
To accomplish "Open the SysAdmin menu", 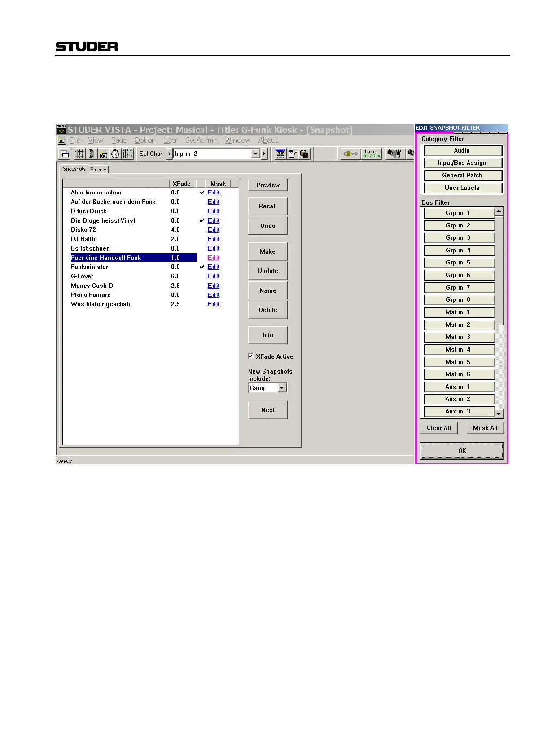I will pyautogui.click(x=201, y=141).
